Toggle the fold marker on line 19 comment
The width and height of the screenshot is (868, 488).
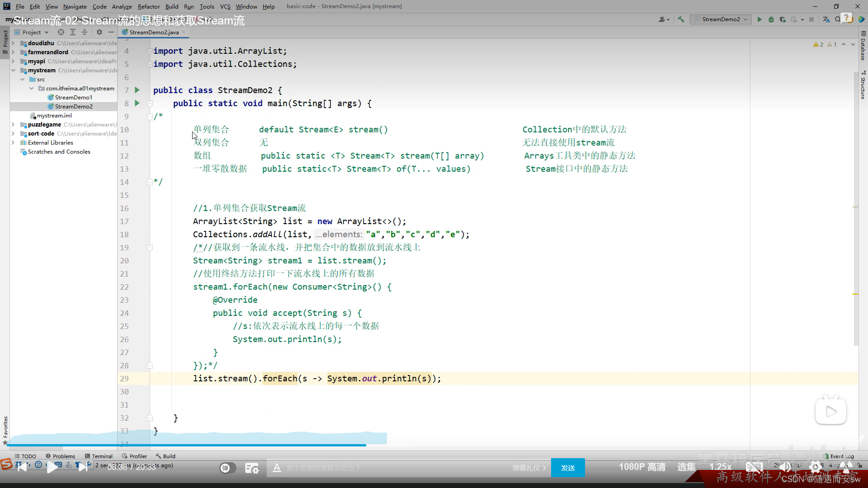(150, 248)
